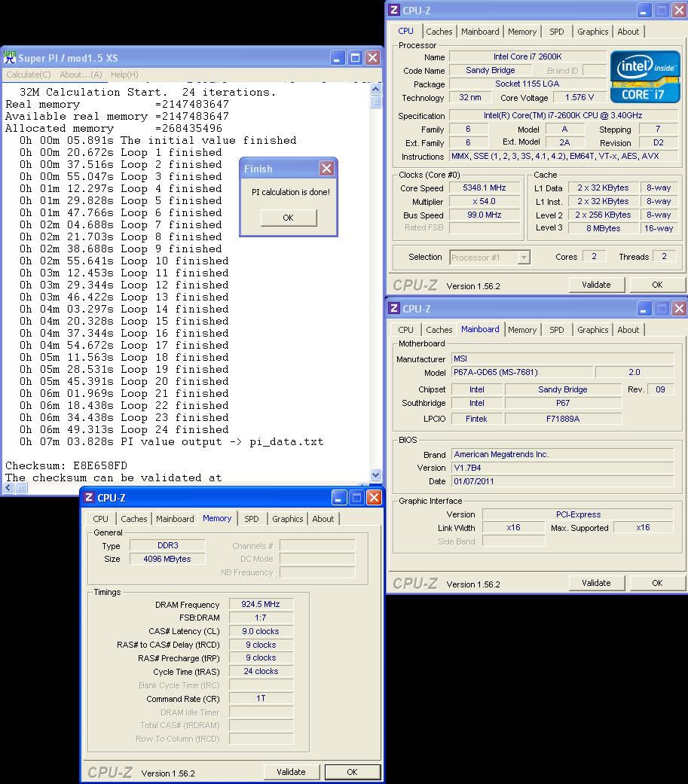Click Validate in top CPU-Z CPU window
The image size is (688, 784).
point(596,285)
